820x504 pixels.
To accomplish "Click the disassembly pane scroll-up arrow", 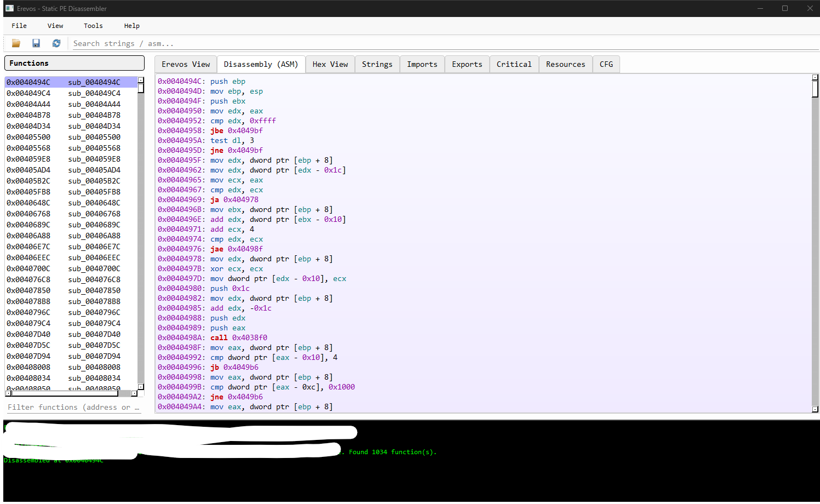I will click(815, 77).
